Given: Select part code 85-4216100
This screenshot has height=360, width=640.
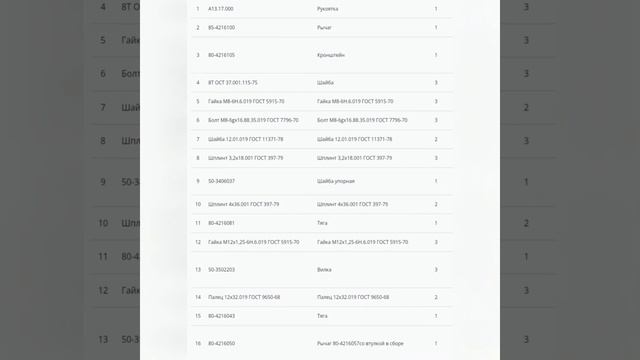Looking at the screenshot, I should [221, 27].
